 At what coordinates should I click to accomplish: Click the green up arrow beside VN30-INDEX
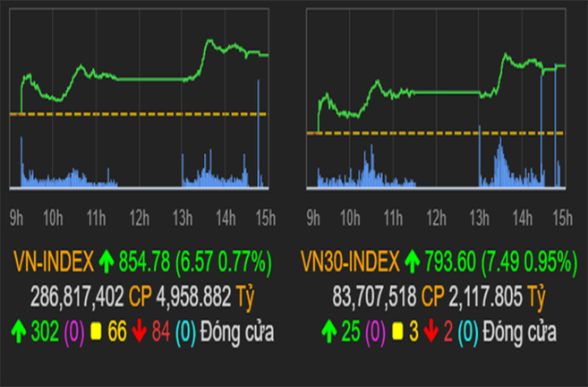412,262
